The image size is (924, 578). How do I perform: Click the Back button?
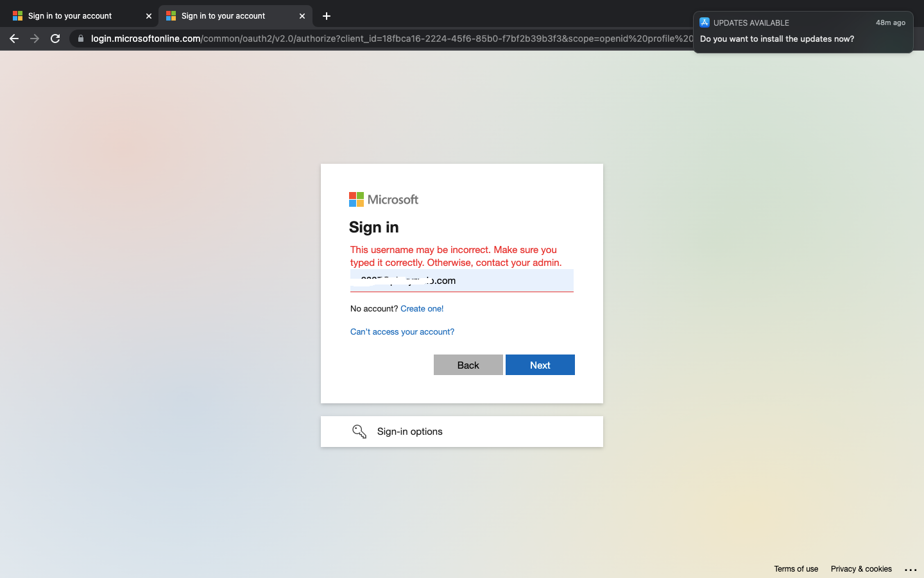pyautogui.click(x=468, y=365)
